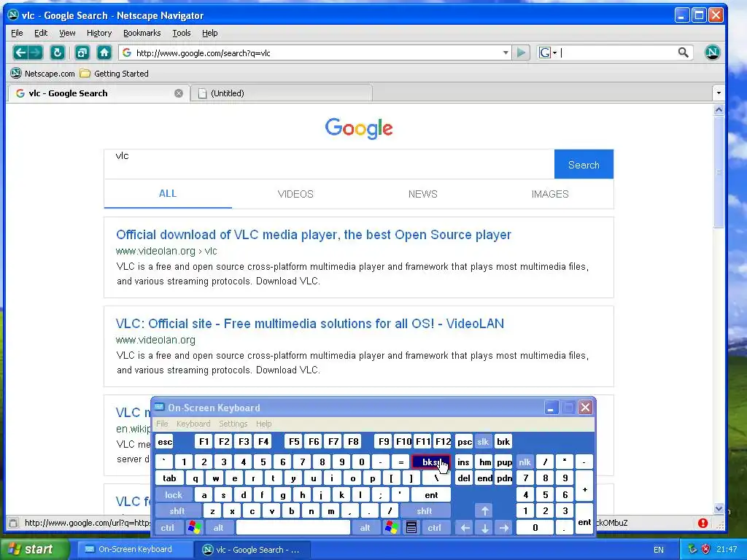Open the address bar history dropdown
The image size is (747, 560).
506,52
